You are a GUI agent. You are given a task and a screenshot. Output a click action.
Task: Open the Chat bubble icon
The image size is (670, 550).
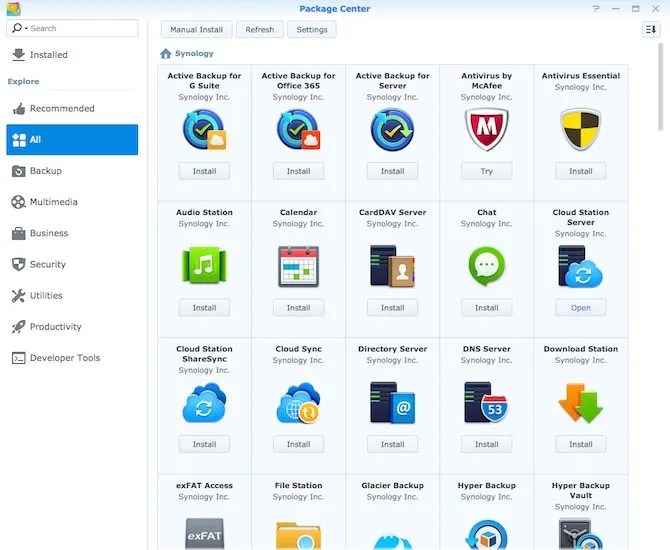[486, 266]
